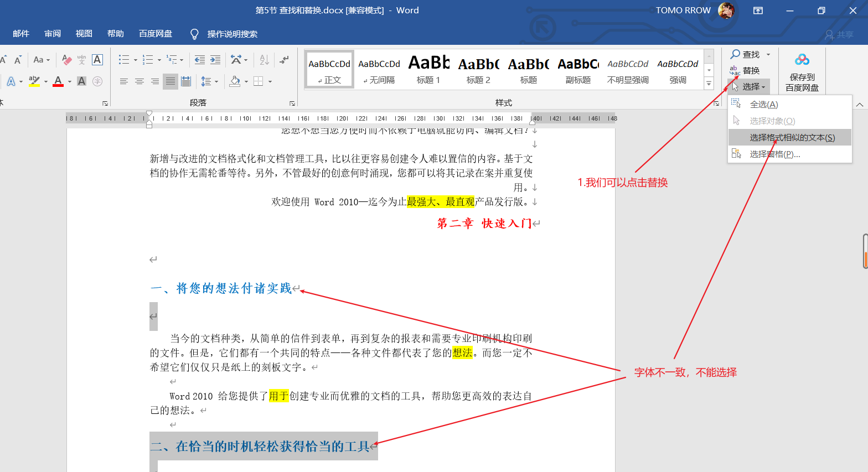Click the paragraph Shading paint bucket
Screen dimensions: 868x472
click(235, 81)
